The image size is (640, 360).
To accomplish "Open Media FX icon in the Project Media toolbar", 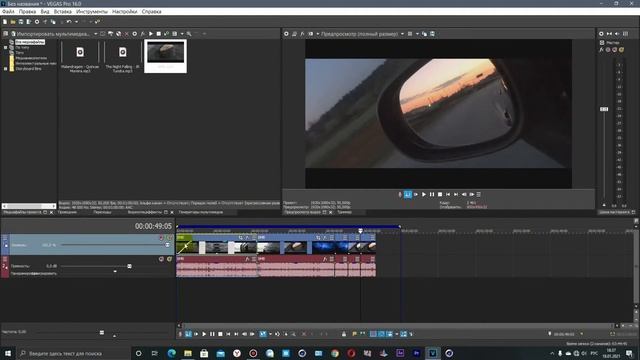I will click(142, 34).
